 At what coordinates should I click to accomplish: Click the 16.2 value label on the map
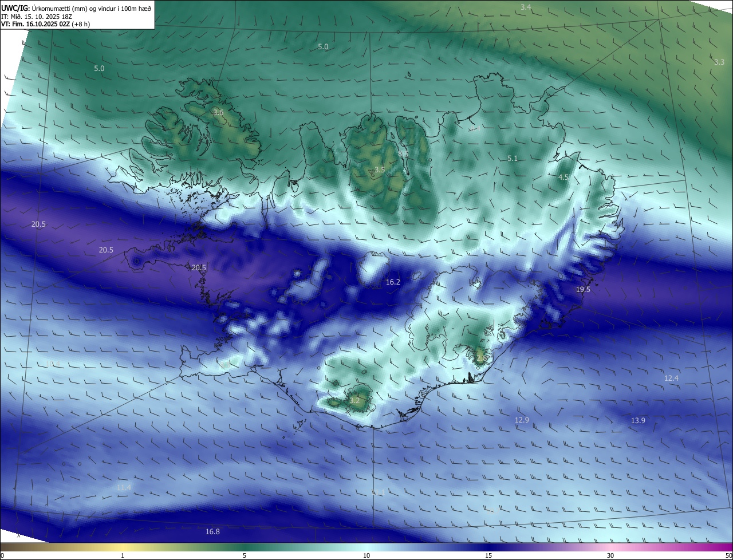393,282
